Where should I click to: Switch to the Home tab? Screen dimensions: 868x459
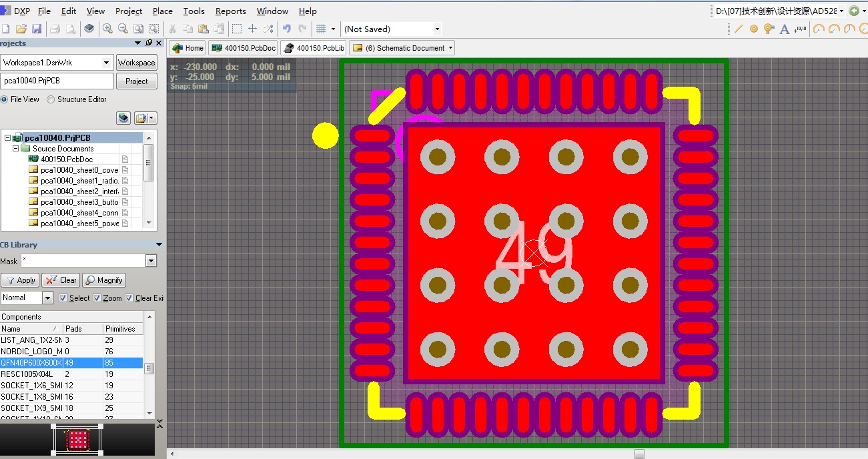pos(188,48)
